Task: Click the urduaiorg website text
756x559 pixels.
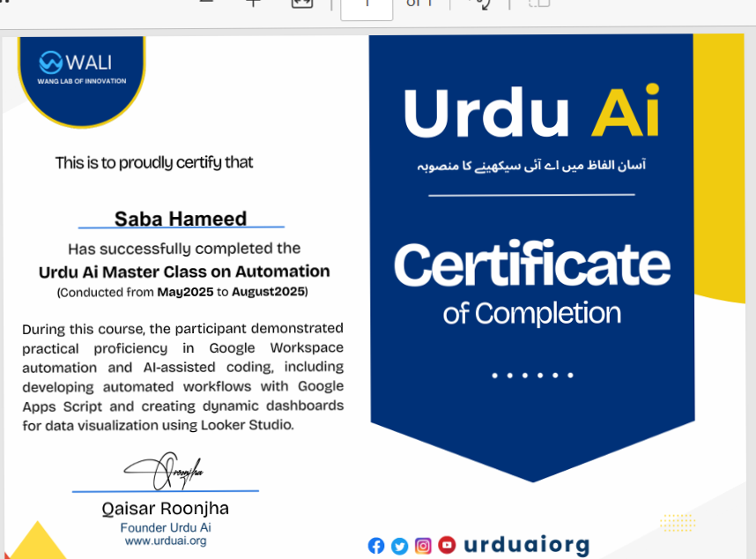Action: 526,544
